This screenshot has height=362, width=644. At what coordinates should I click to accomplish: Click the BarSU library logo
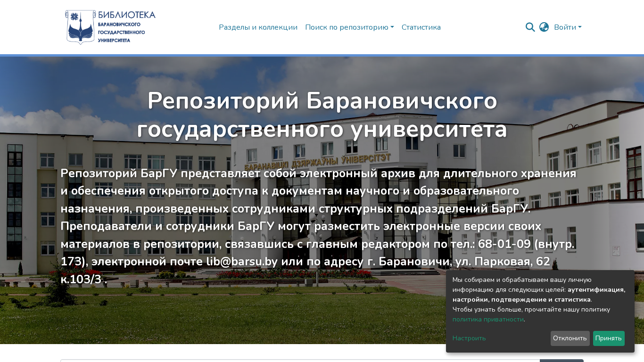pos(110,27)
